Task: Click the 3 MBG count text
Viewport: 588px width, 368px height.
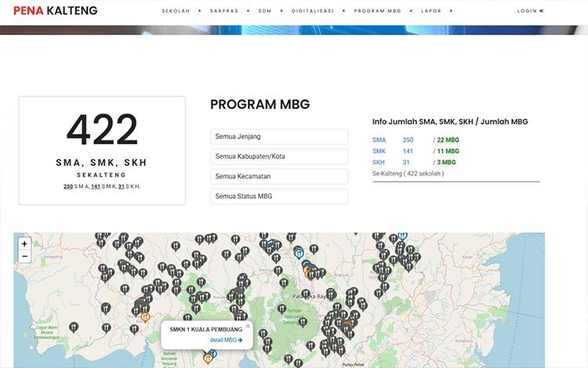Action: pyautogui.click(x=446, y=163)
